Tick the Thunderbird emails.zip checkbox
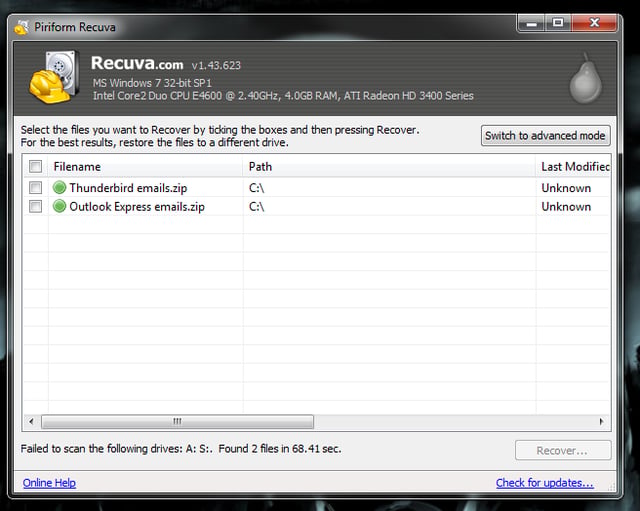This screenshot has height=511, width=640. point(36,187)
